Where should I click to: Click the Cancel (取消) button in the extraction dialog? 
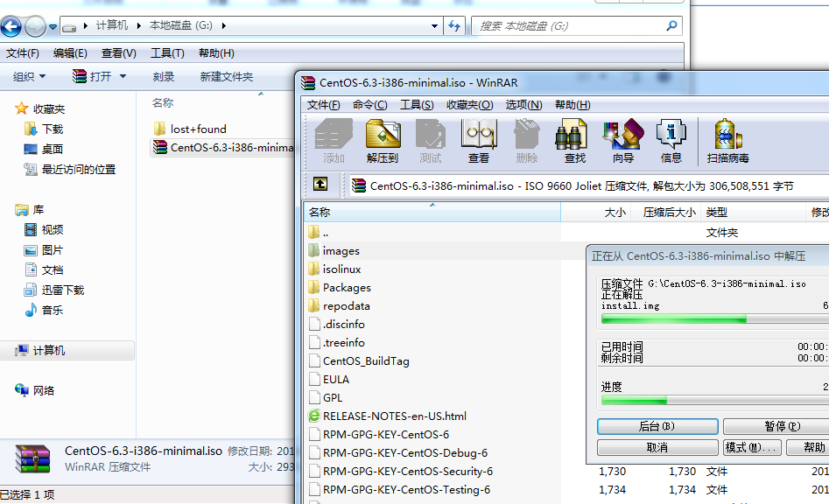(657, 447)
